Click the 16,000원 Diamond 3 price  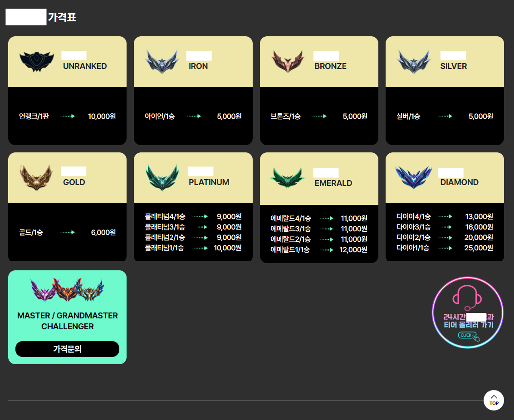[479, 227]
